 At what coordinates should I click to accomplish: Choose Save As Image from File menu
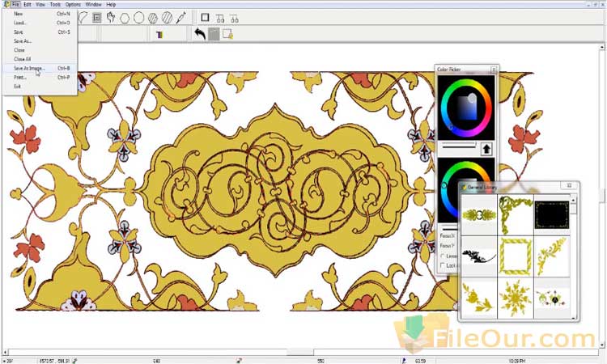click(x=29, y=68)
